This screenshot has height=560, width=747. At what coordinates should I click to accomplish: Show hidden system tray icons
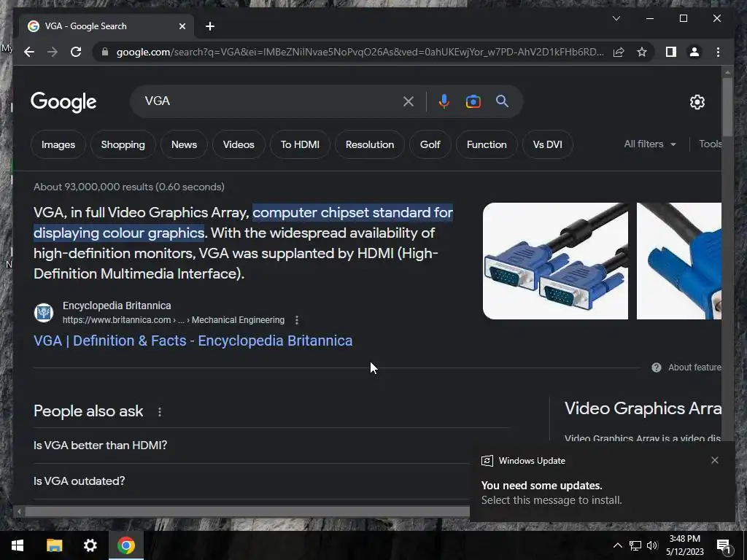click(x=617, y=545)
